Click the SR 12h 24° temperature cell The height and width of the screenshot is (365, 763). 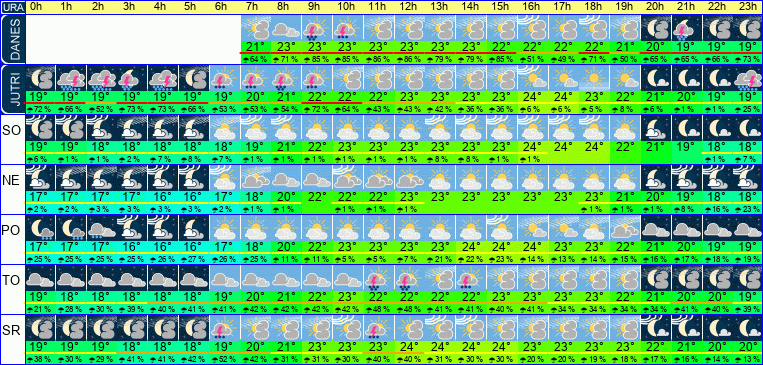point(409,348)
